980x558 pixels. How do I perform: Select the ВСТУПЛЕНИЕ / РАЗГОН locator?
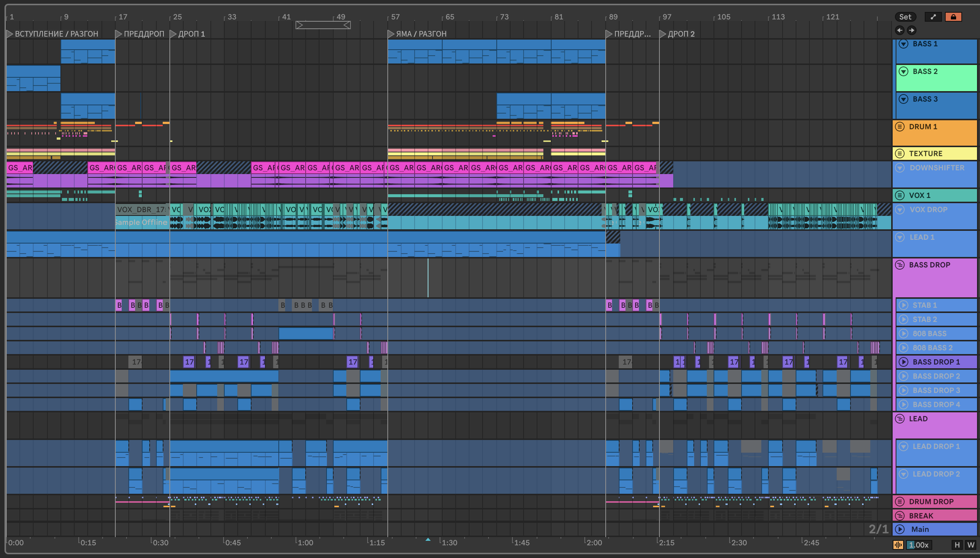pyautogui.click(x=53, y=34)
